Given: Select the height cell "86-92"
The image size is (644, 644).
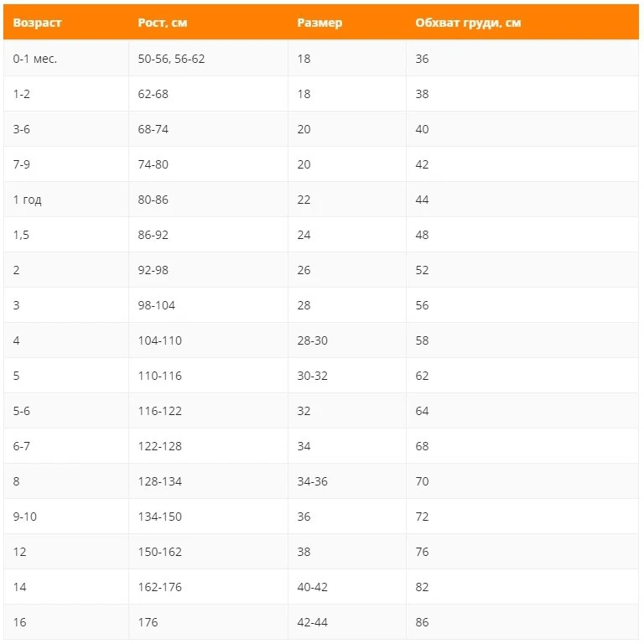Looking at the screenshot, I should click(153, 235).
